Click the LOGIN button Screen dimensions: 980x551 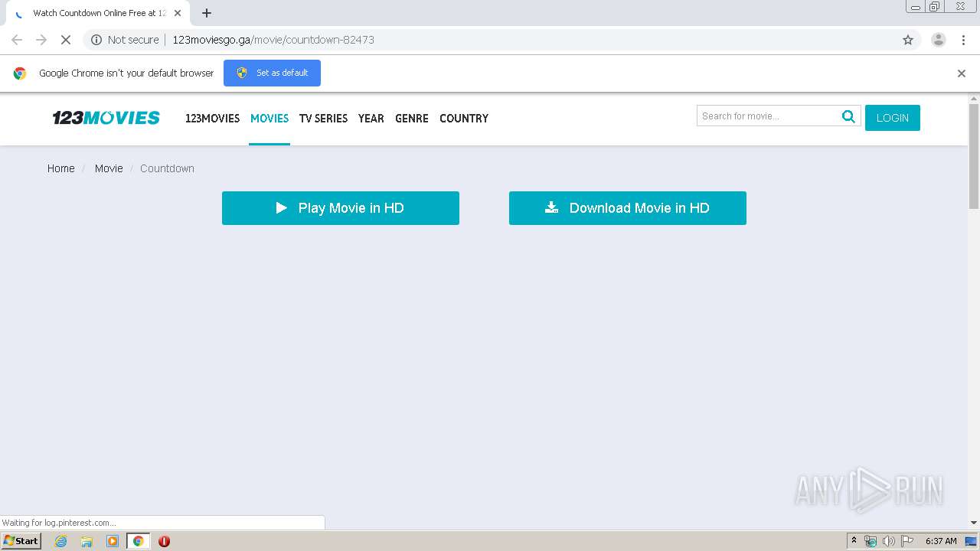(893, 118)
